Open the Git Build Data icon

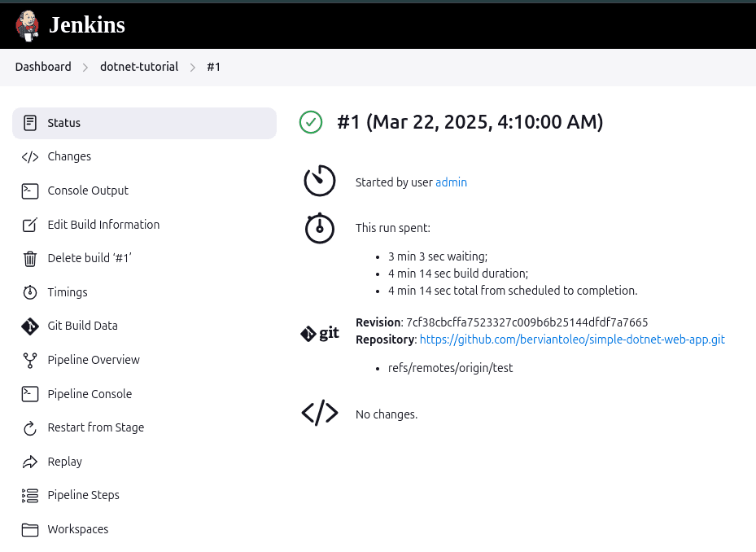(30, 326)
